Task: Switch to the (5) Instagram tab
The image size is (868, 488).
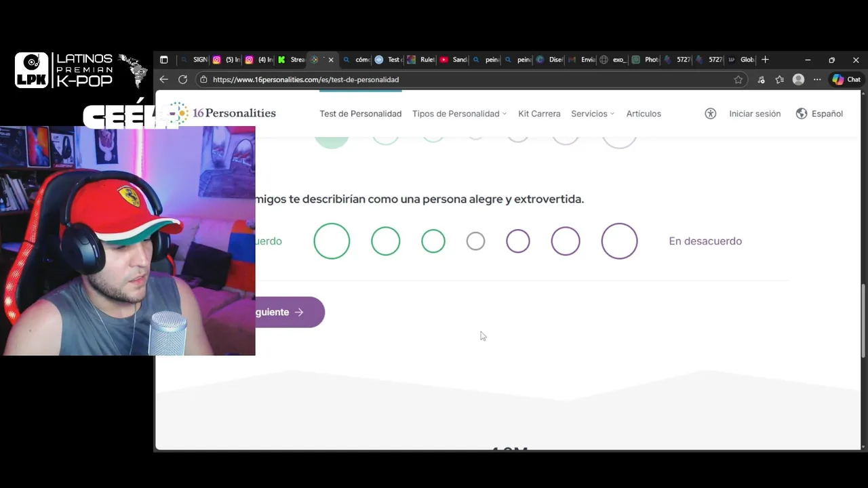Action: [226, 60]
